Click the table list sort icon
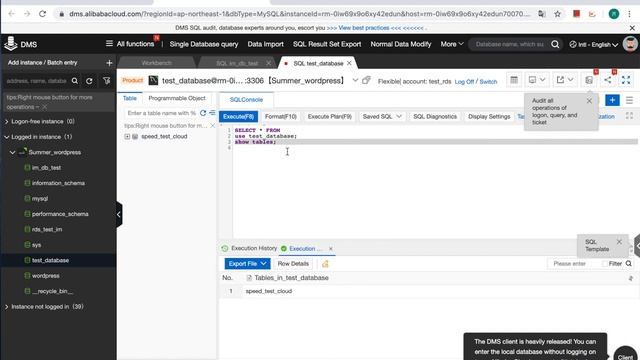Viewport: 640px width, 360px height. pyautogui.click(x=212, y=113)
